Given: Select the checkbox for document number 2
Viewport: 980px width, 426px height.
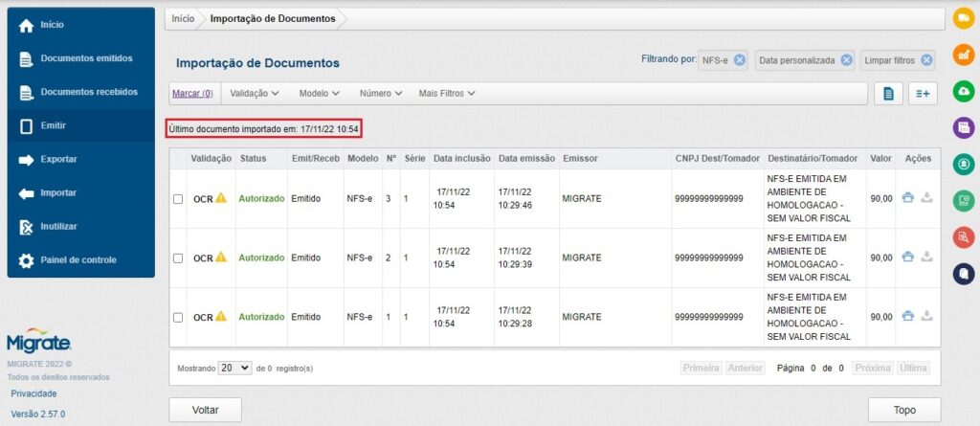Looking at the screenshot, I should [177, 258].
